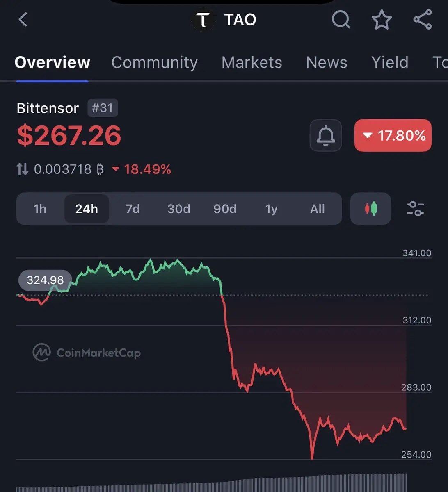The image size is (448, 492).
Task: Tap the $267.26 price
Action: [69, 135]
